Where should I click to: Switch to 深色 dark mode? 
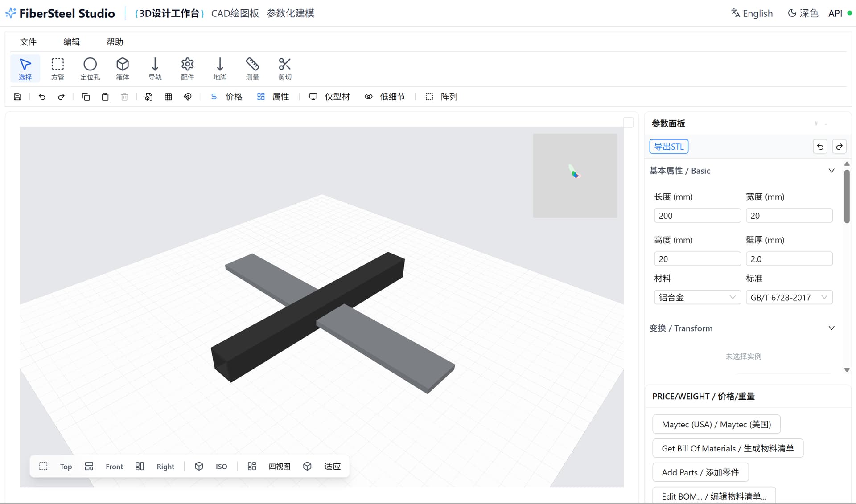803,13
